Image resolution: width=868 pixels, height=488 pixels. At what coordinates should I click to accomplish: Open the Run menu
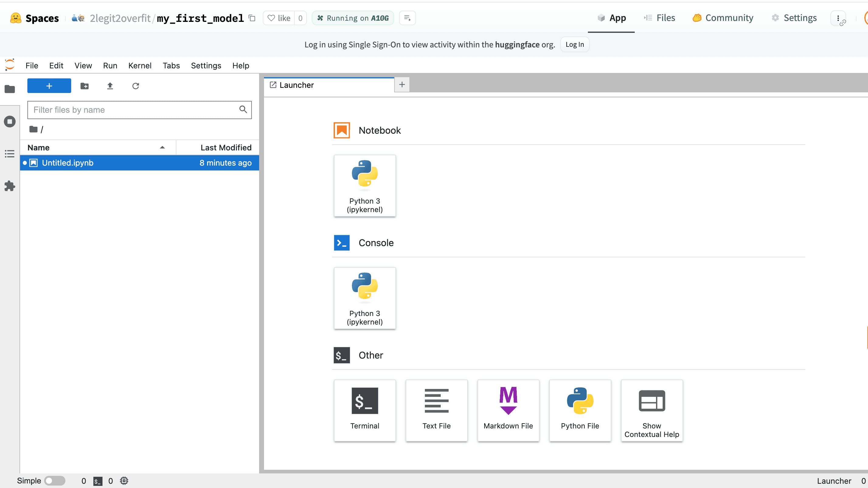coord(110,66)
